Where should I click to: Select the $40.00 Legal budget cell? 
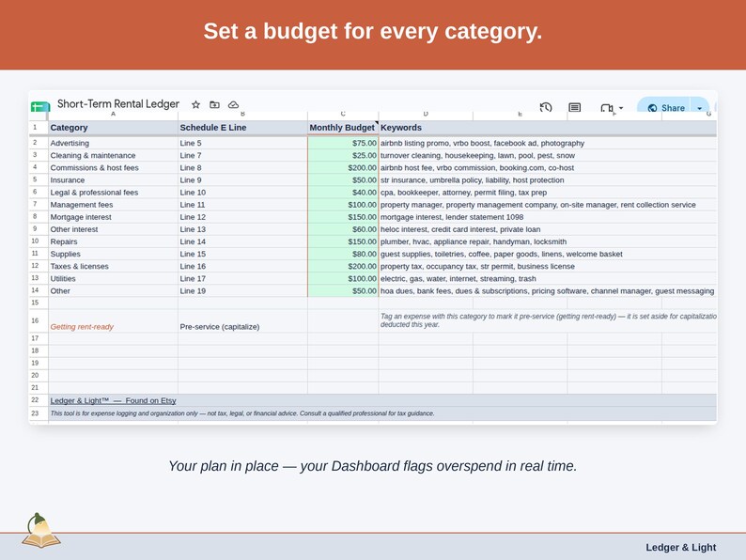tap(343, 193)
